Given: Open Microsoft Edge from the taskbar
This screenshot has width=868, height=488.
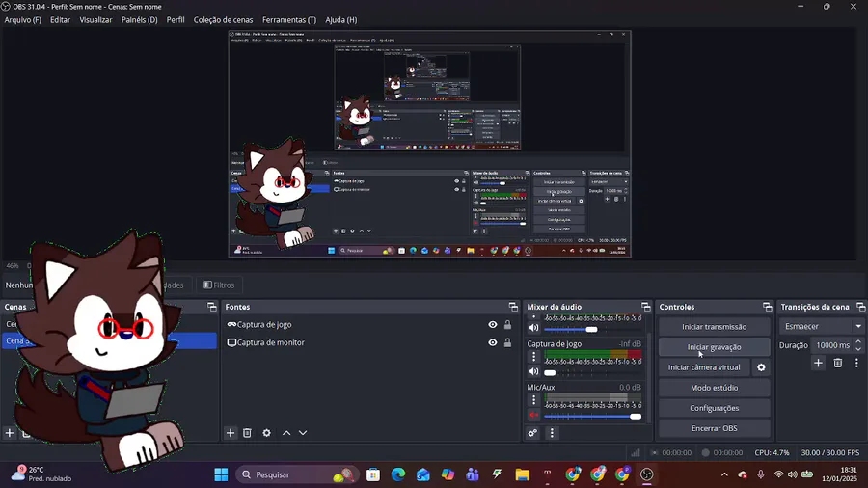Looking at the screenshot, I should tap(398, 474).
